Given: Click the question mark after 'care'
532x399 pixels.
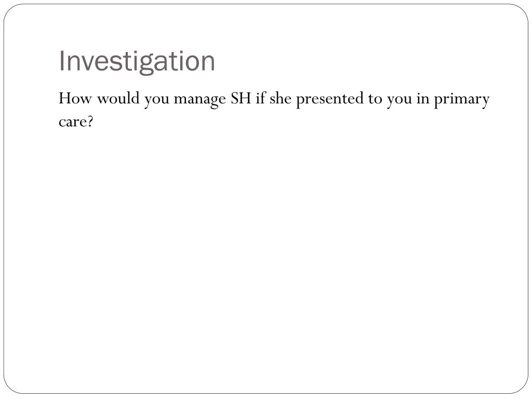Looking at the screenshot, I should point(89,121).
